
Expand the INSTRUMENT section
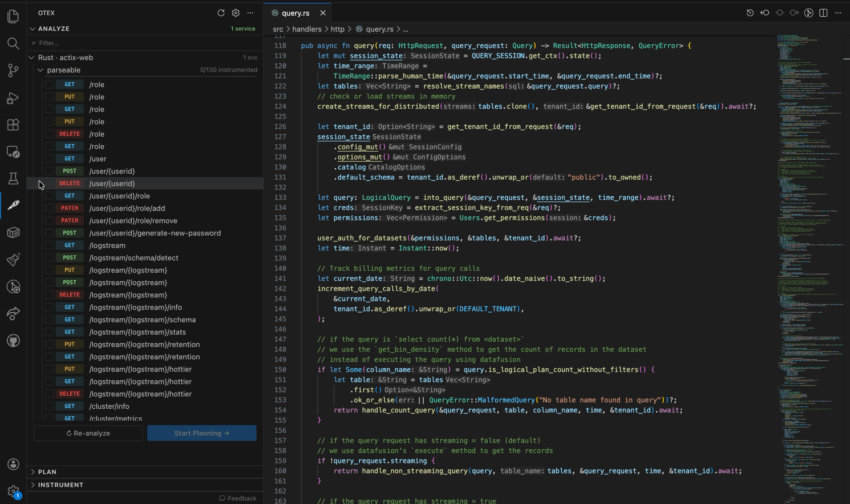click(33, 485)
